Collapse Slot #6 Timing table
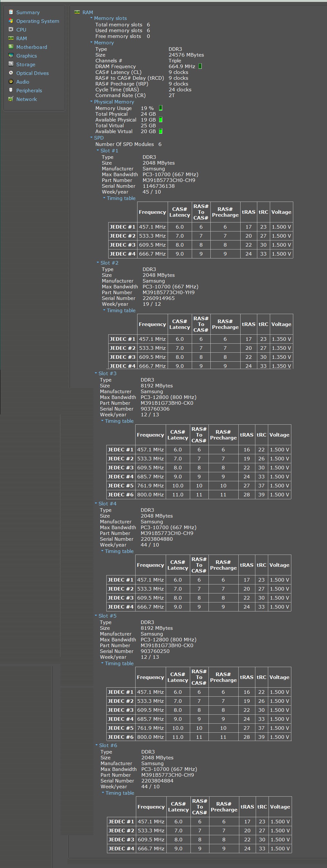Screen dimensions: 327x868 pyautogui.click(x=103, y=793)
